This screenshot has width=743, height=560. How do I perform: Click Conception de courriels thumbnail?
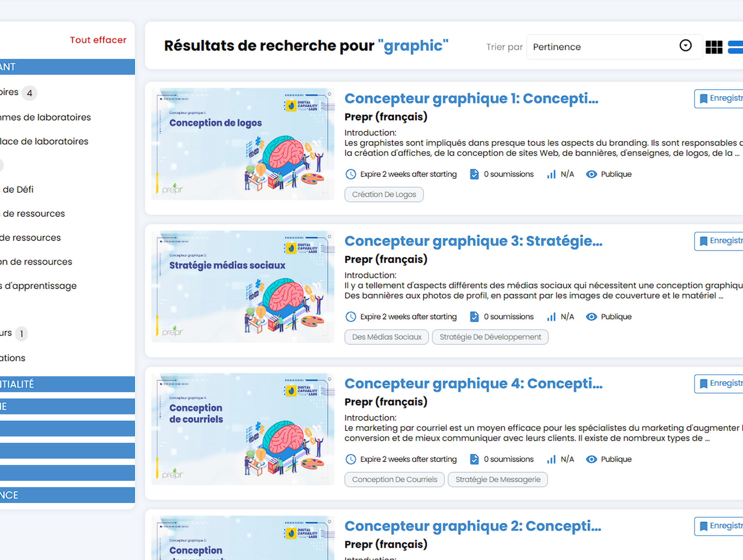tap(243, 429)
